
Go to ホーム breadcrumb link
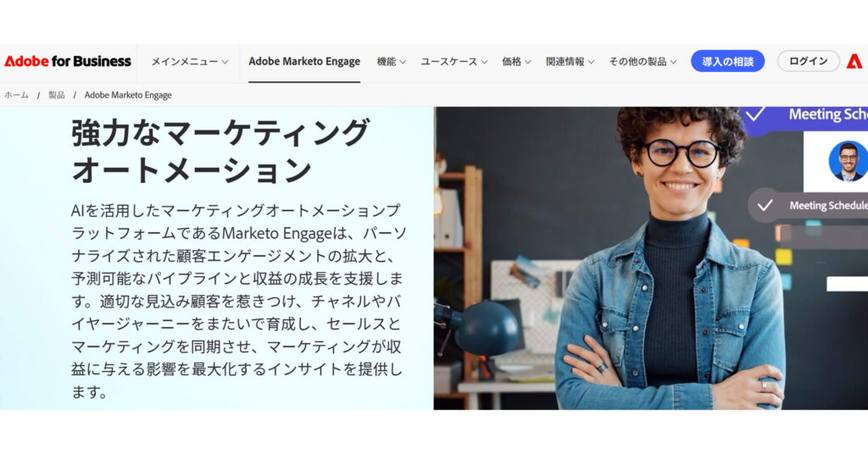click(x=17, y=95)
